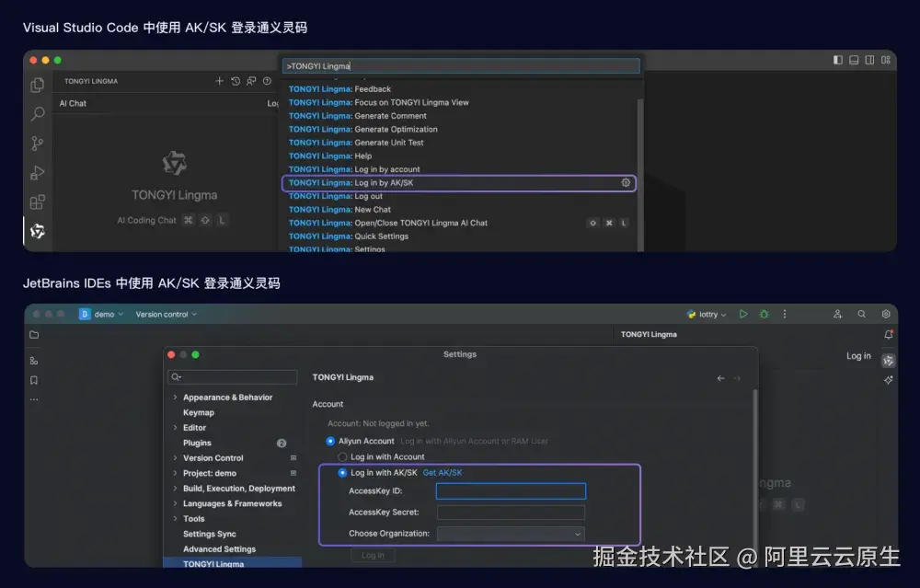Click TONGYI Lingma icon in JetBrains right stripe
The height and width of the screenshot is (588, 920).
[x=889, y=361]
